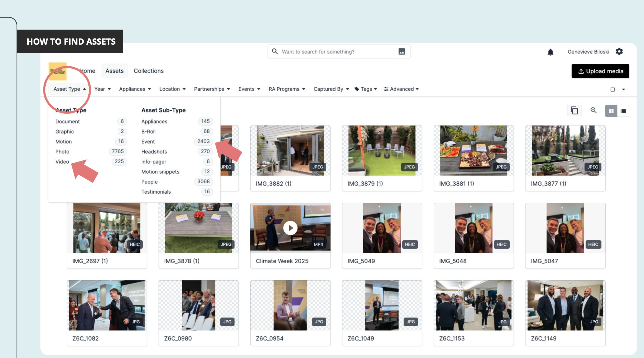
Task: Switch to the Collections tab
Action: click(x=148, y=71)
